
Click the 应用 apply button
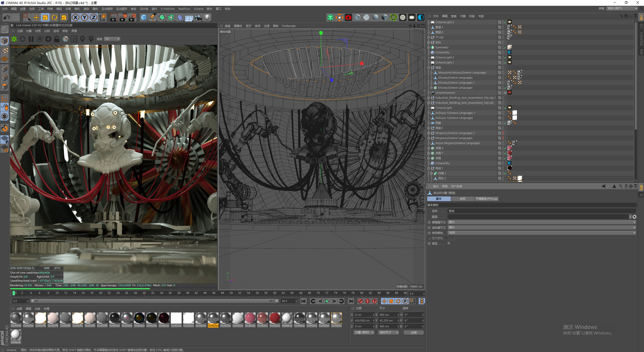(414, 333)
